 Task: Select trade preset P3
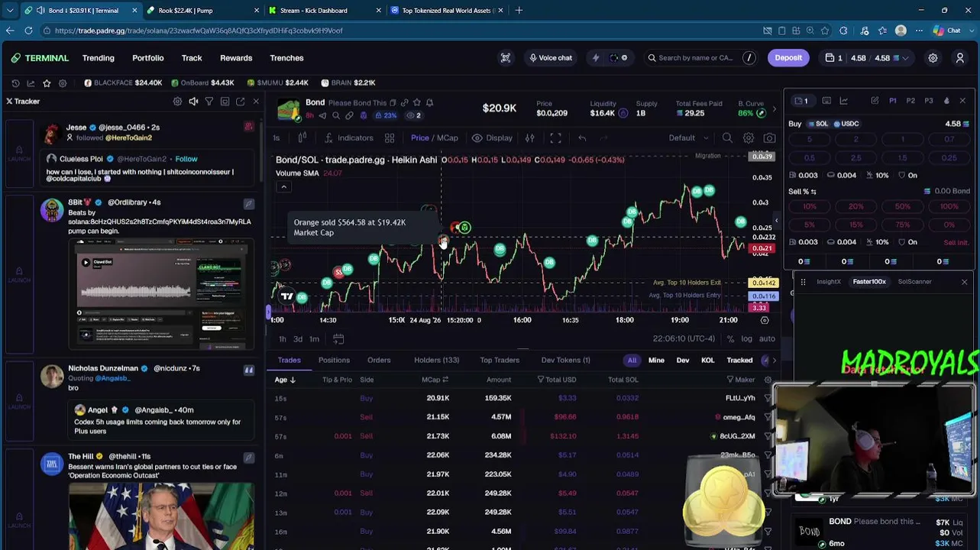pos(929,101)
